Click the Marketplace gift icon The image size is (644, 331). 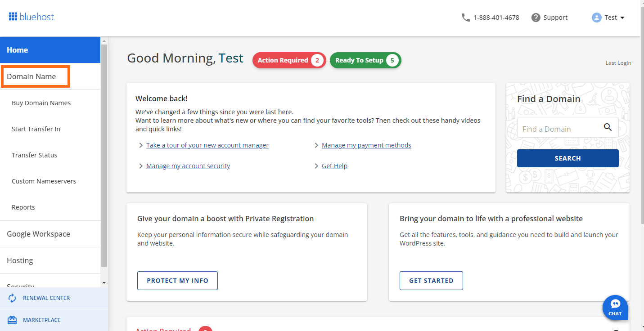coord(13,320)
